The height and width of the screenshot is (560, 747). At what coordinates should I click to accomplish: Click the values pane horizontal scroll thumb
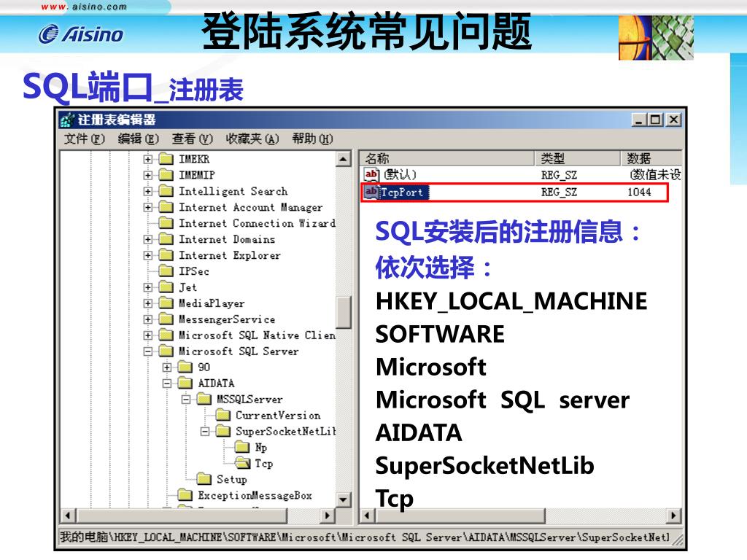click(460, 516)
